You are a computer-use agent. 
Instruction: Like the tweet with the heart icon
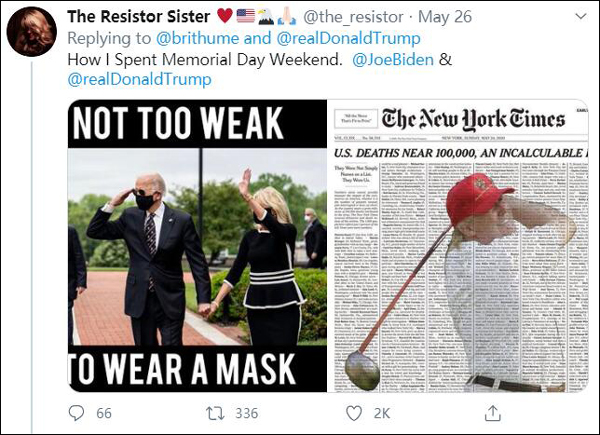pos(352,413)
